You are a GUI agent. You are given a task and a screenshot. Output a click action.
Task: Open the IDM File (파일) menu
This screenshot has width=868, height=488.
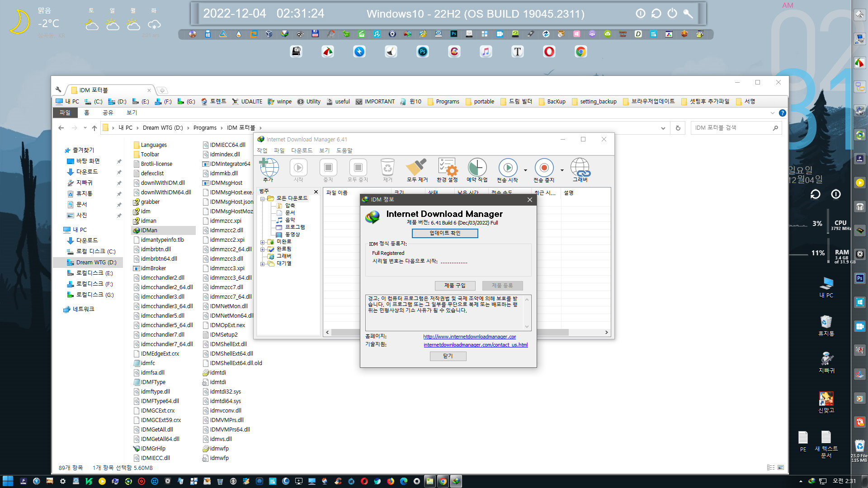[x=279, y=150]
